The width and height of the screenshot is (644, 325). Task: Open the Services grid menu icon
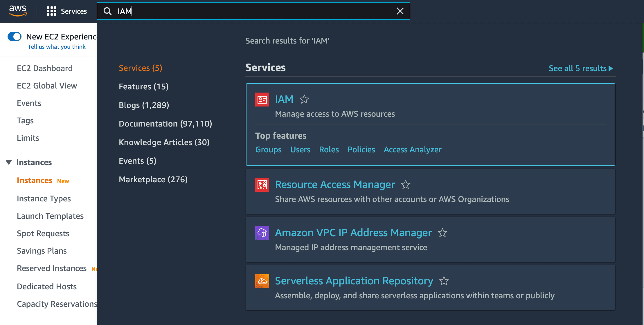pos(51,11)
